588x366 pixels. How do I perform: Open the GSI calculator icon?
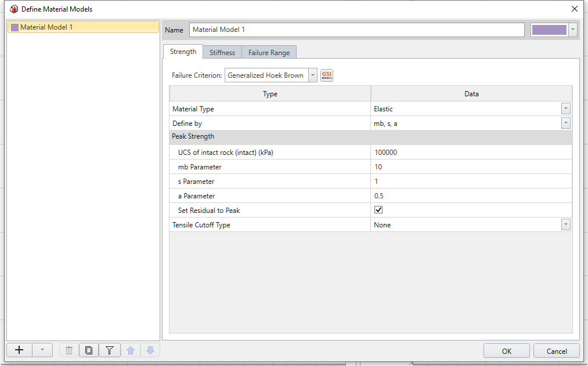pyautogui.click(x=327, y=75)
